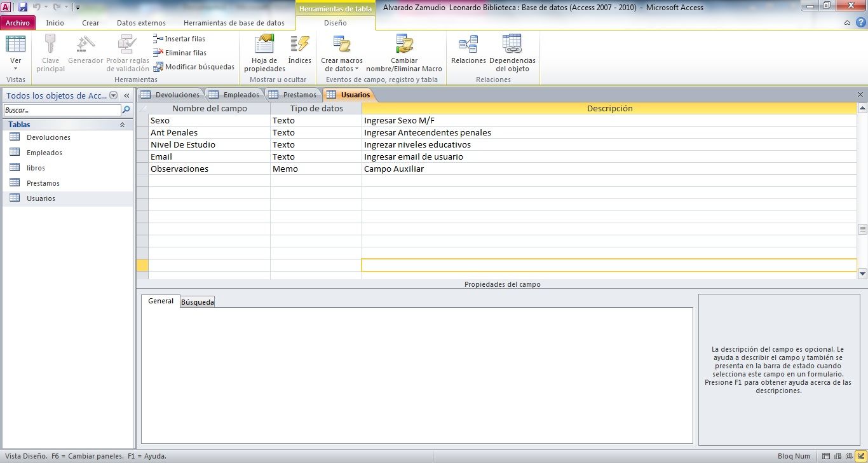This screenshot has height=463, width=868.
Task: Open the Access help question mark
Action: pos(860,22)
